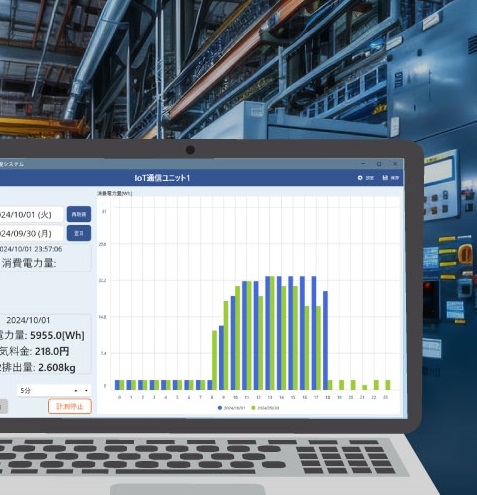
Task: Maximize the application window
Action: pos(379,164)
